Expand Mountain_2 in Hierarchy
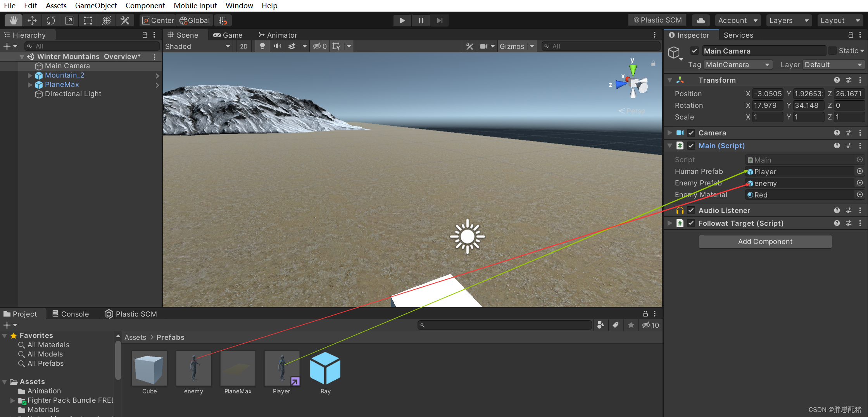The height and width of the screenshot is (417, 868). click(30, 75)
